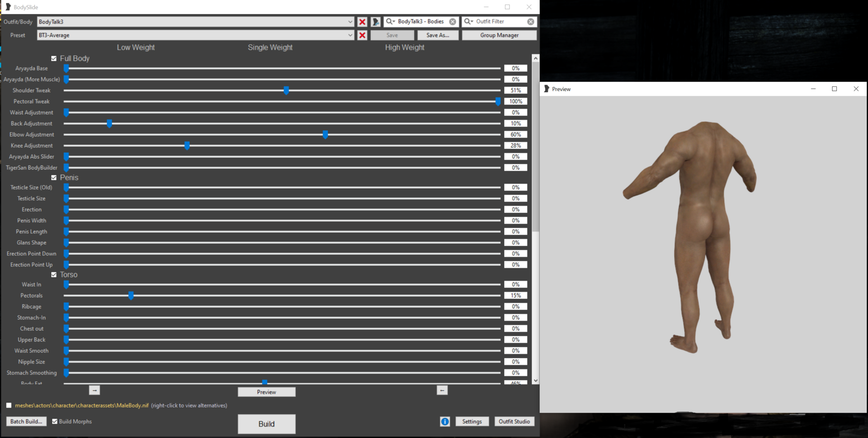Click the Save As... button
This screenshot has height=438, width=868.
click(x=438, y=35)
